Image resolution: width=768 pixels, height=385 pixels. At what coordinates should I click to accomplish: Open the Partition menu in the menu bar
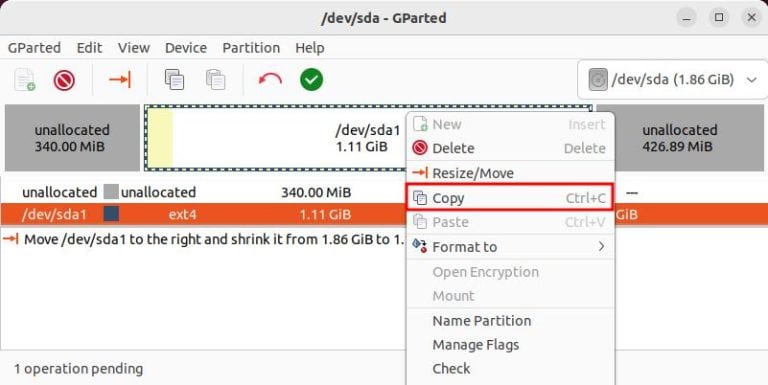tap(251, 48)
